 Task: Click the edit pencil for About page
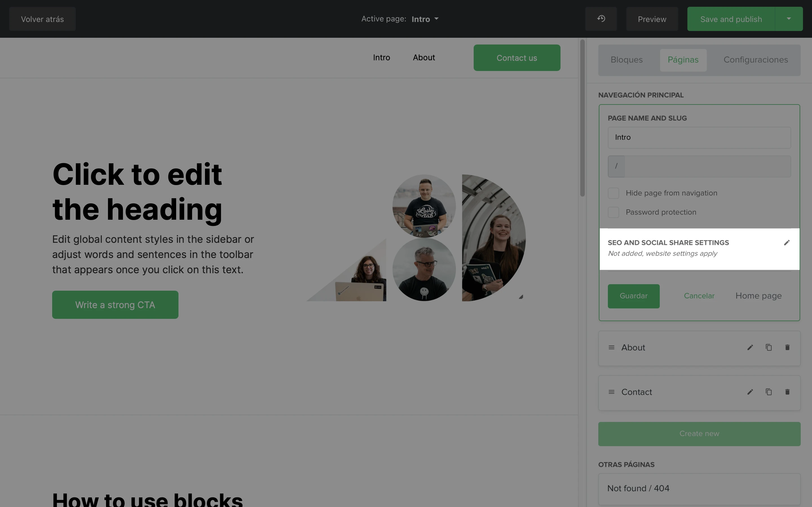pyautogui.click(x=750, y=347)
